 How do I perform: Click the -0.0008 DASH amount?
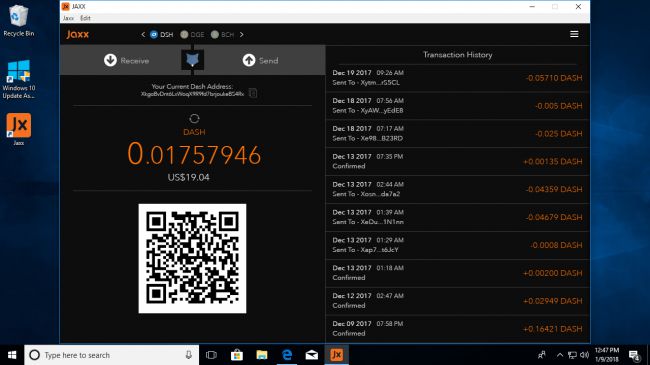pyautogui.click(x=556, y=245)
